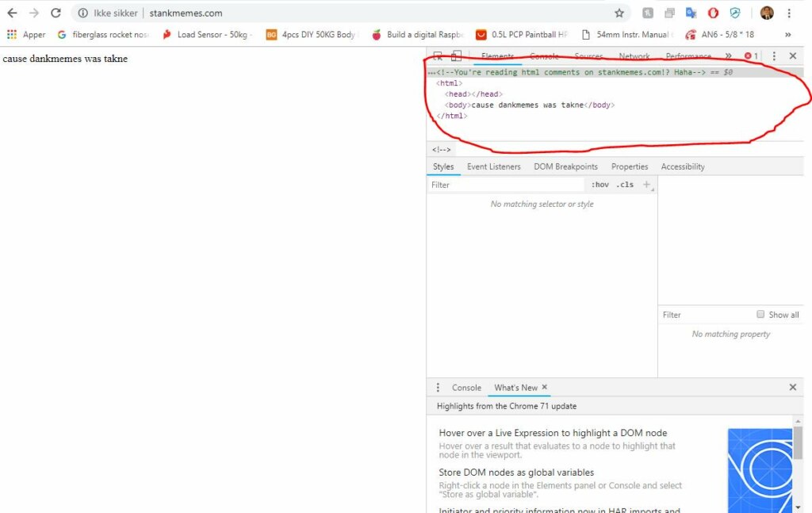Reload the stankmemes.com page

(56, 13)
